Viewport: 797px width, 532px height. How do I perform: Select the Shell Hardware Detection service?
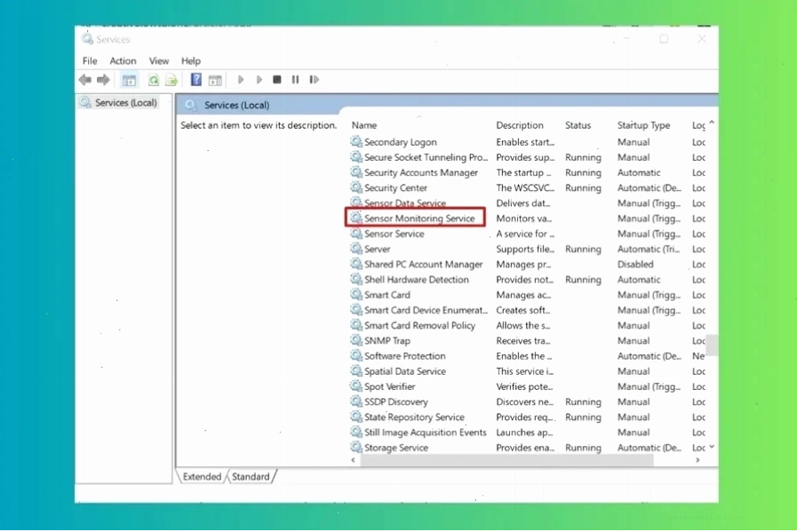click(417, 280)
